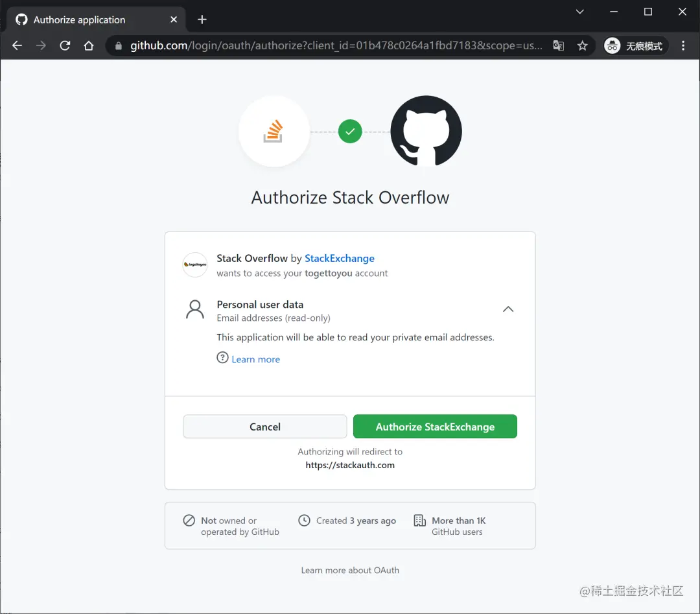Click the togettoyou account avatar
Screen dimensions: 700x614
[x=195, y=265]
